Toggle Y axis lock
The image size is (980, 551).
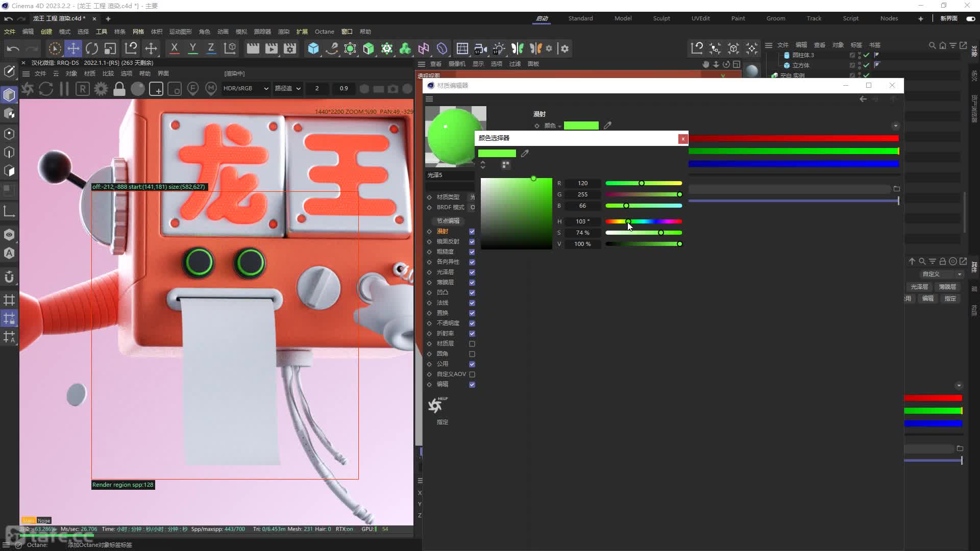tap(192, 48)
